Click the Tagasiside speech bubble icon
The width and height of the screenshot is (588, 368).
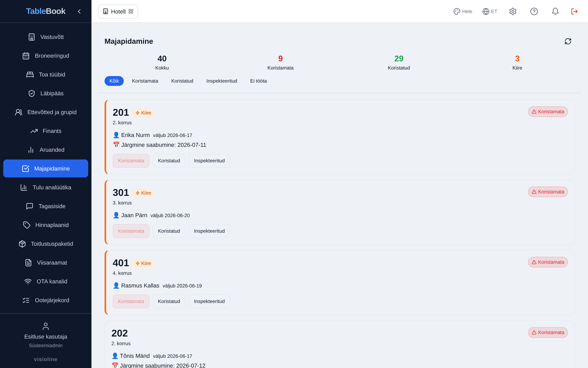pos(30,206)
